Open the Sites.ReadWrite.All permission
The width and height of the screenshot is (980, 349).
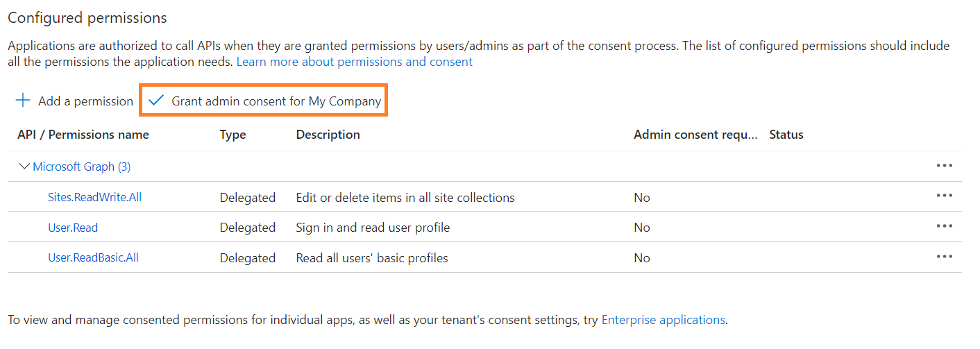94,197
